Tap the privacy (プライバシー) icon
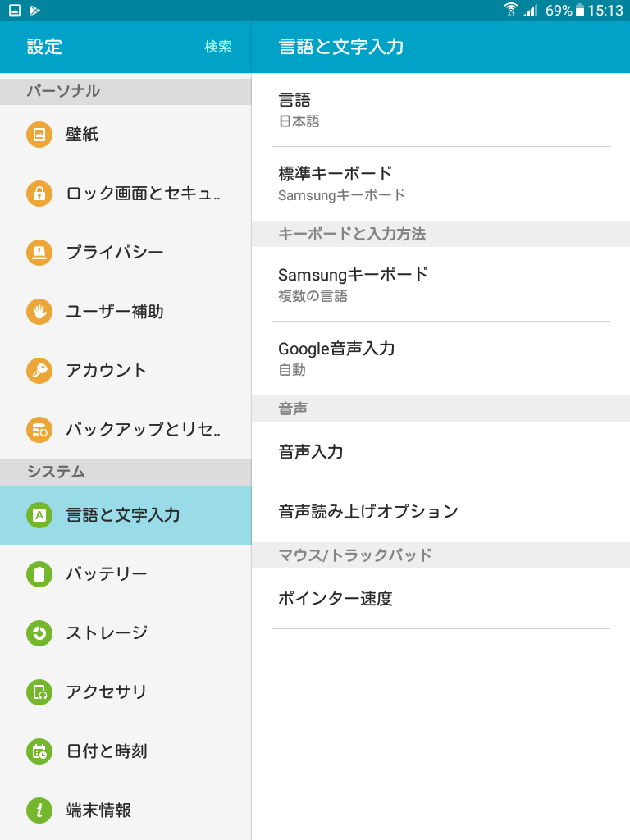 39,253
